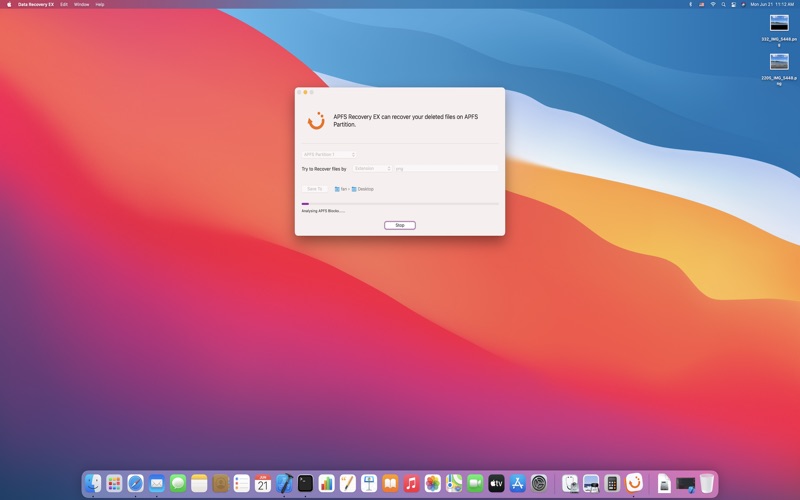Click the Wi-Fi status icon
This screenshot has height=500, width=800.
[x=713, y=4]
